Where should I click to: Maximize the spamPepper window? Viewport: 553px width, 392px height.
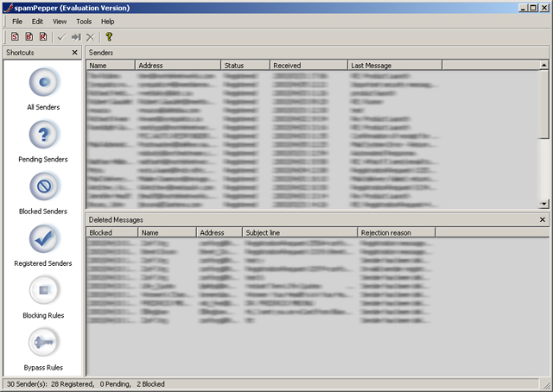click(x=533, y=8)
